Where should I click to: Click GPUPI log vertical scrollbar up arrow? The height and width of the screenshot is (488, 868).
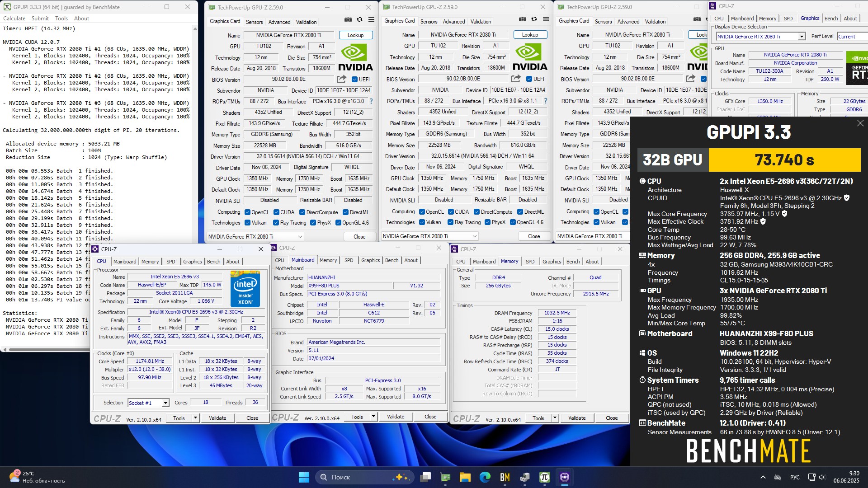[195, 28]
